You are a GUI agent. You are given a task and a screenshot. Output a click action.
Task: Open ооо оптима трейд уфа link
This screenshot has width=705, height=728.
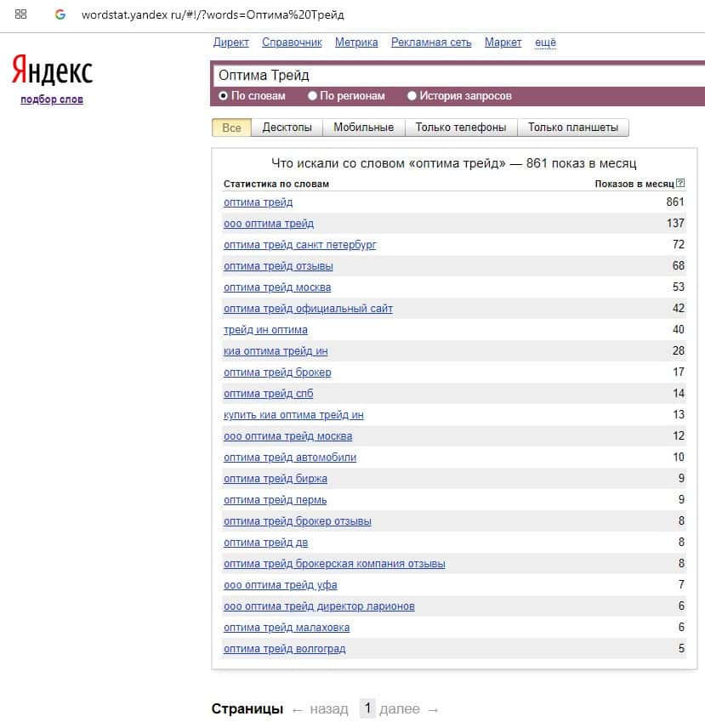pos(281,585)
